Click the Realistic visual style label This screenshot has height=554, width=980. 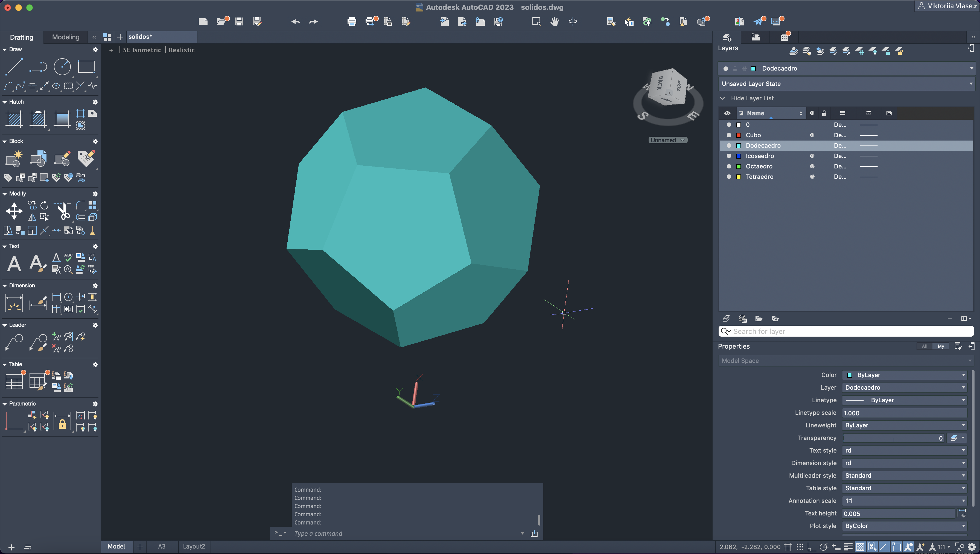pos(182,50)
